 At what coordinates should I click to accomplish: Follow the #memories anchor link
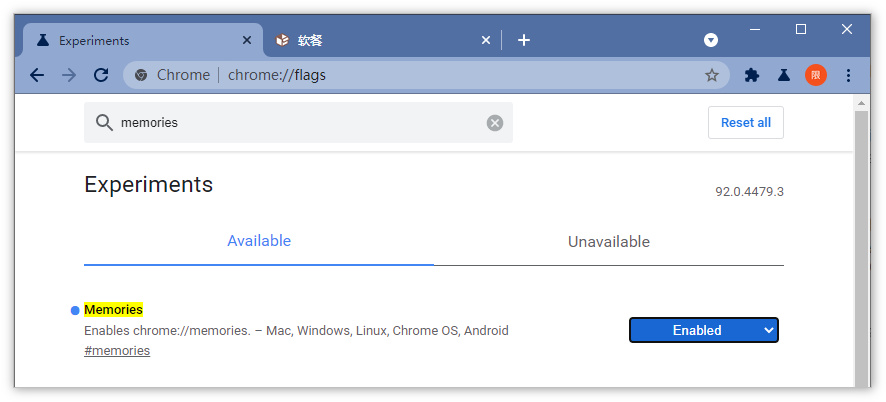[x=117, y=351]
